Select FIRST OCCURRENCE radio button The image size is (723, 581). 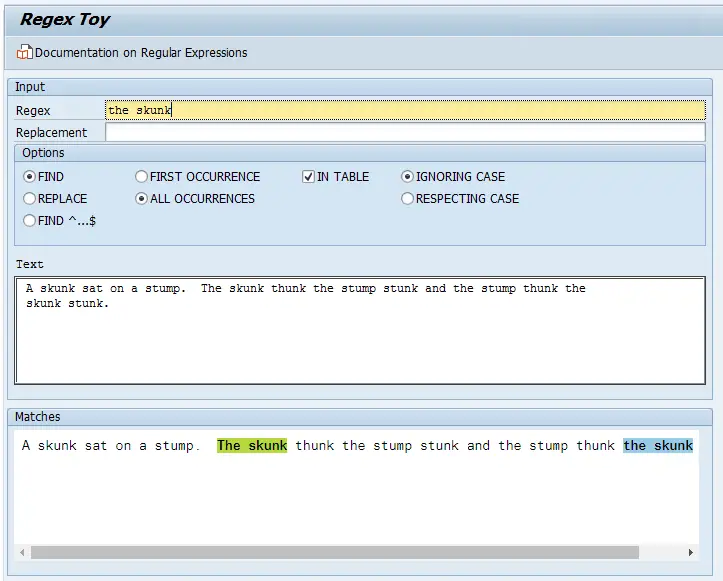[141, 177]
